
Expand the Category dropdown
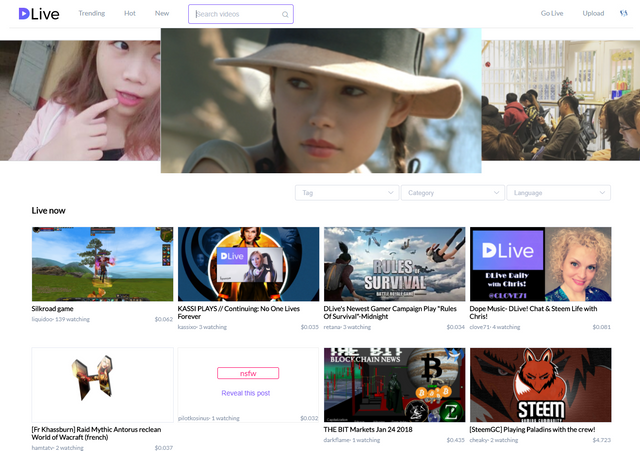click(x=453, y=193)
